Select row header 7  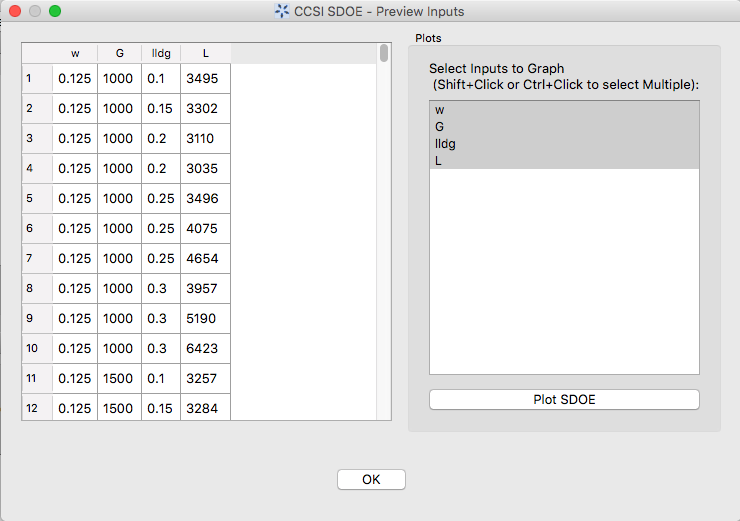pos(37,258)
